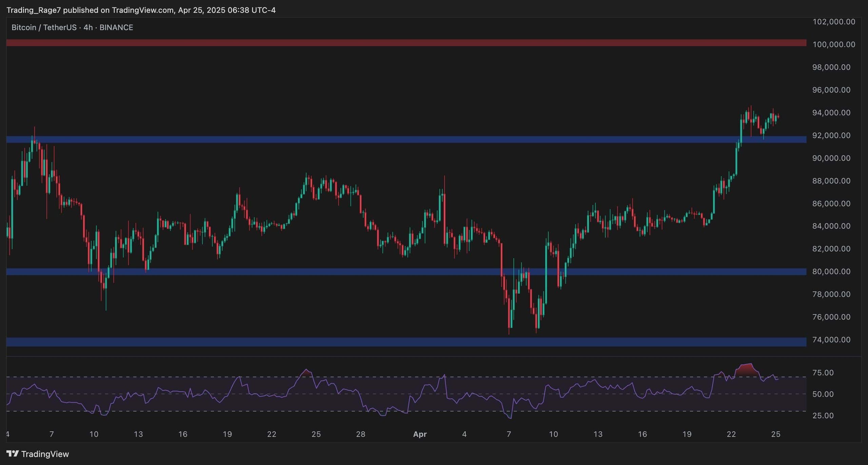Image resolution: width=868 pixels, height=465 pixels.
Task: Click the TradingView logo icon at bottom-left
Action: click(13, 453)
